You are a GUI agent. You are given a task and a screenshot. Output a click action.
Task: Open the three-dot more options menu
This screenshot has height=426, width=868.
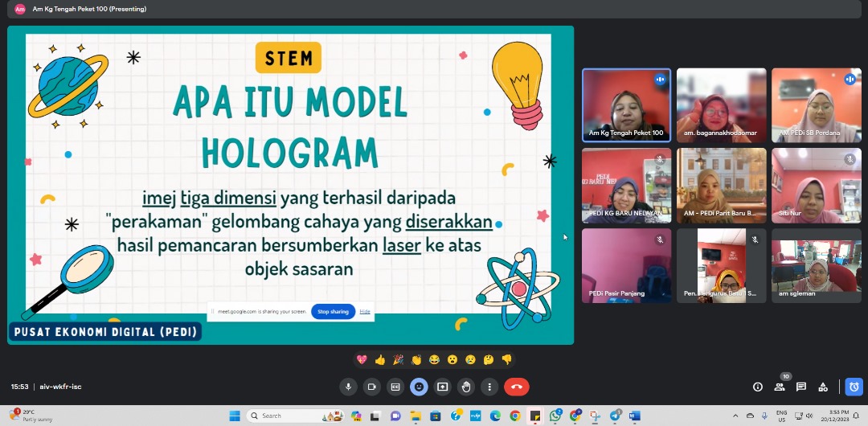(x=489, y=387)
